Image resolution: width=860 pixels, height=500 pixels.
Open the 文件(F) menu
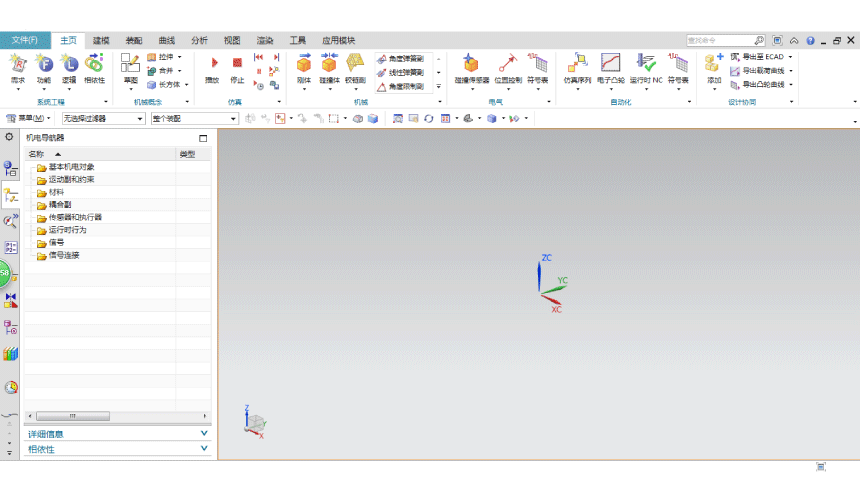coord(25,40)
